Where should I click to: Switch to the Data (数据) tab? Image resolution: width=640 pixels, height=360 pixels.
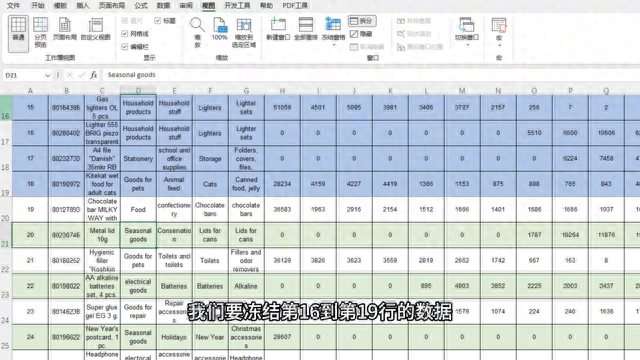click(x=163, y=5)
